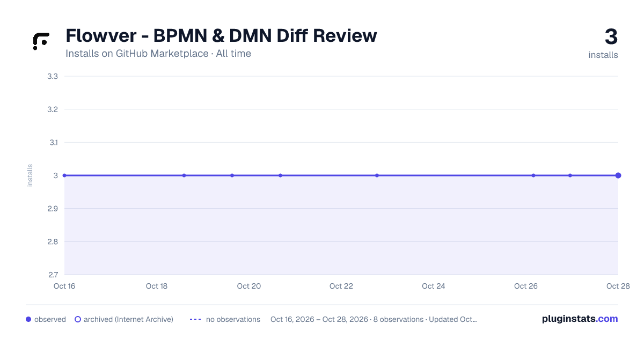Image resolution: width=644 pixels, height=338 pixels.
Task: Click the y-axis value 3
Action: pyautogui.click(x=56, y=175)
